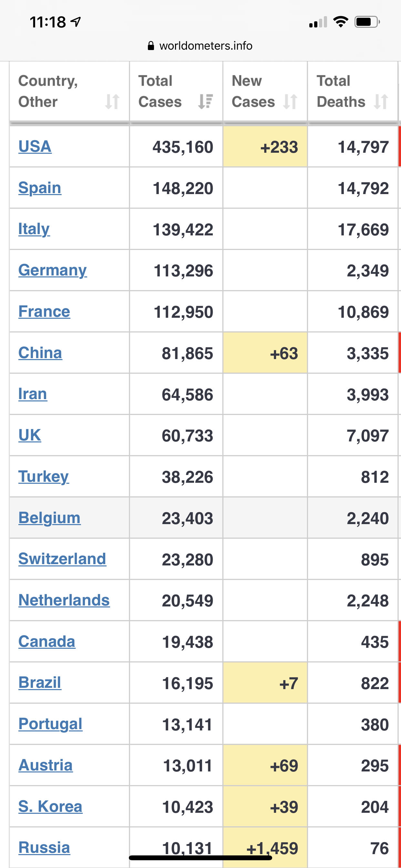This screenshot has height=868, width=401.
Task: Sort by New Cases arrows icon
Action: coord(290,101)
